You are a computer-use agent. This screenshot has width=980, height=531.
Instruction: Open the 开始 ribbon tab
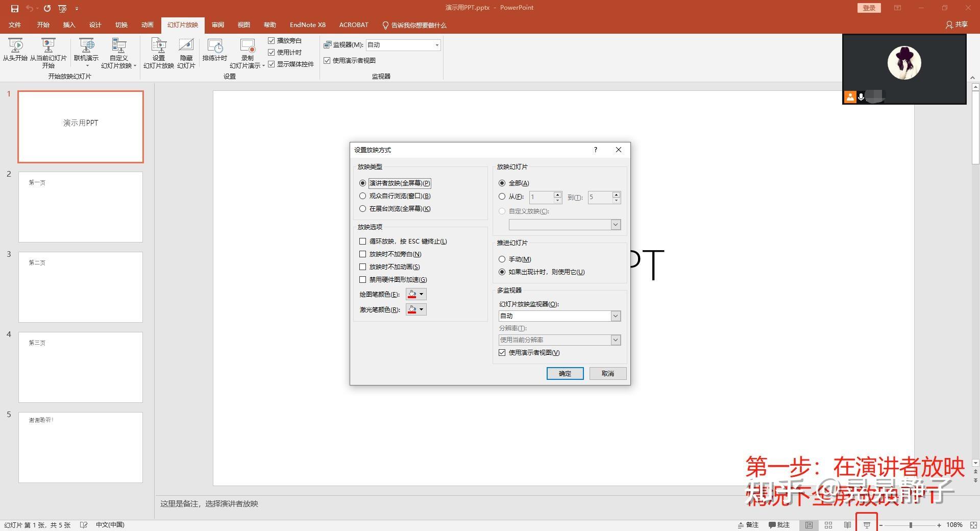click(43, 25)
